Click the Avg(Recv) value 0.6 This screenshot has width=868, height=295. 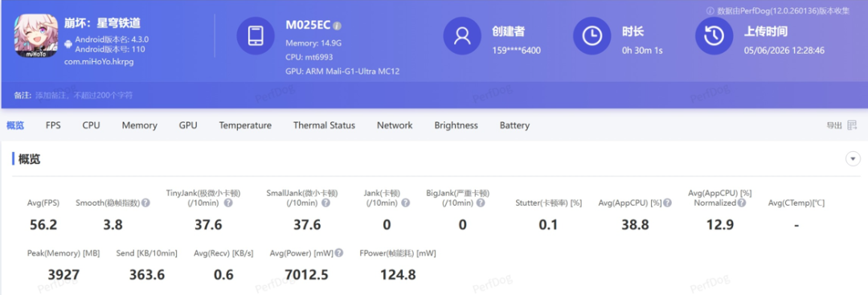point(223,275)
